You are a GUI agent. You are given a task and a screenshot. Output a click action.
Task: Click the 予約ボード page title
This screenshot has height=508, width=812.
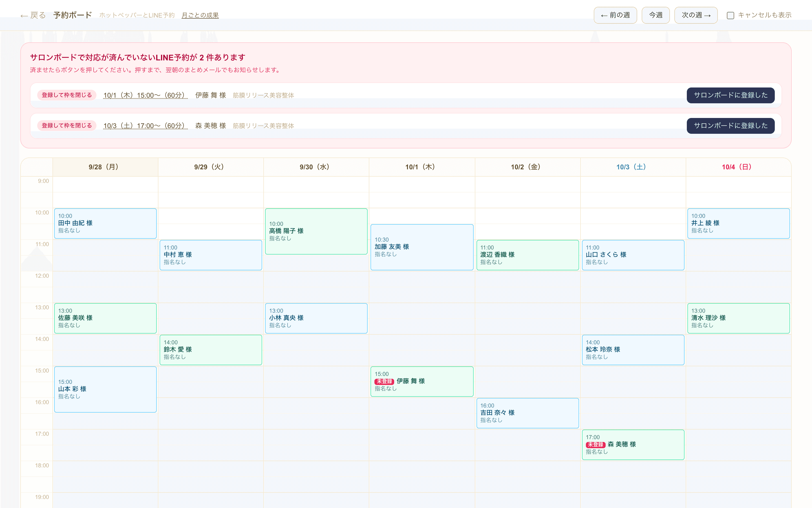pyautogui.click(x=72, y=15)
